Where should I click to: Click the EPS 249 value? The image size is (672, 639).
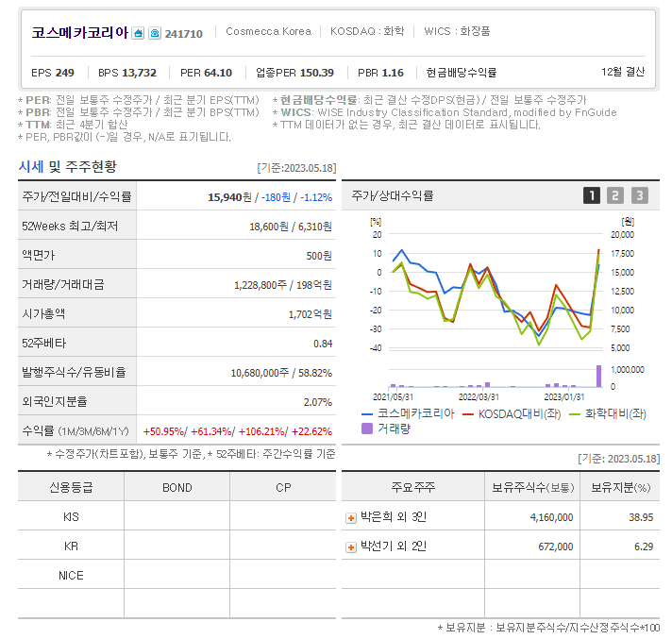53,73
